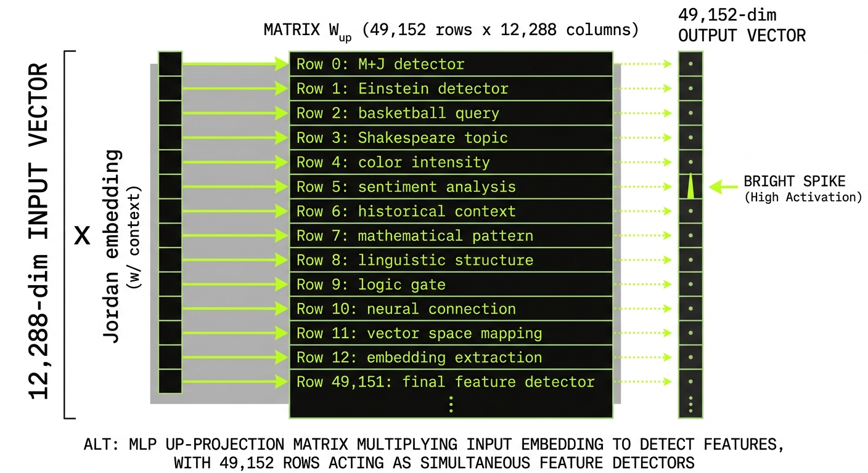
Task: Select the "Row 7: mathematical pattern" row
Action: tap(451, 235)
